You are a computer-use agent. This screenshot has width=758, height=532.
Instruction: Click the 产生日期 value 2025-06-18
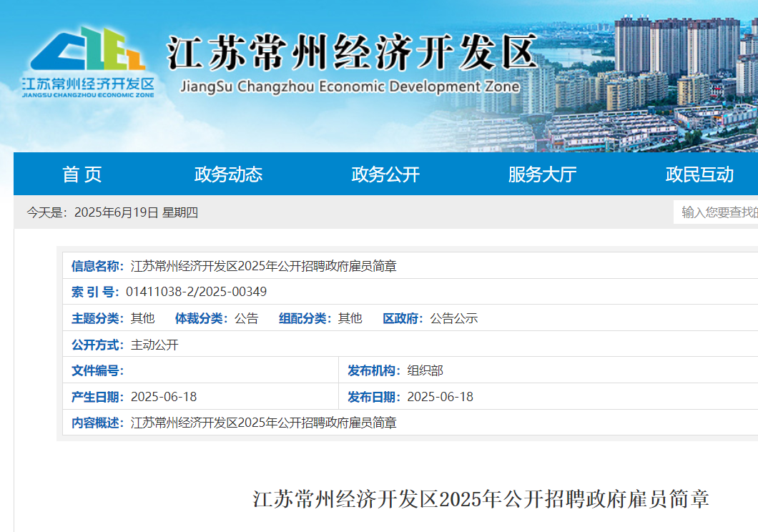[x=164, y=397]
